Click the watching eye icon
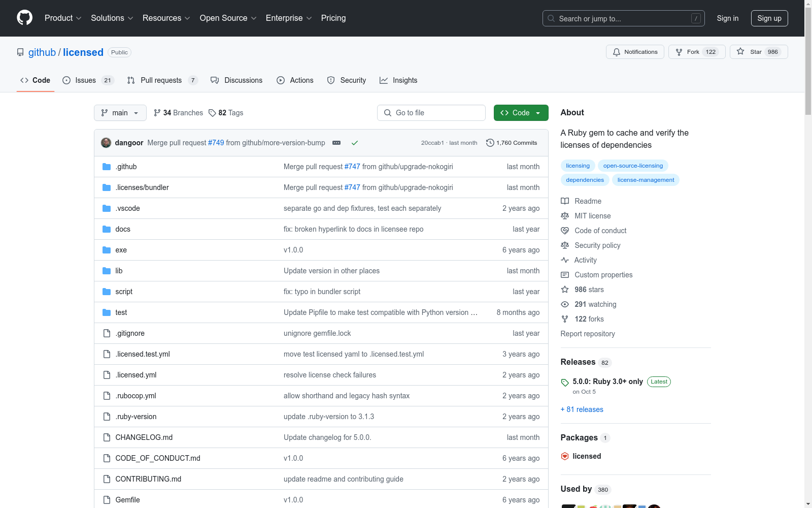The width and height of the screenshot is (812, 508). [x=565, y=304]
